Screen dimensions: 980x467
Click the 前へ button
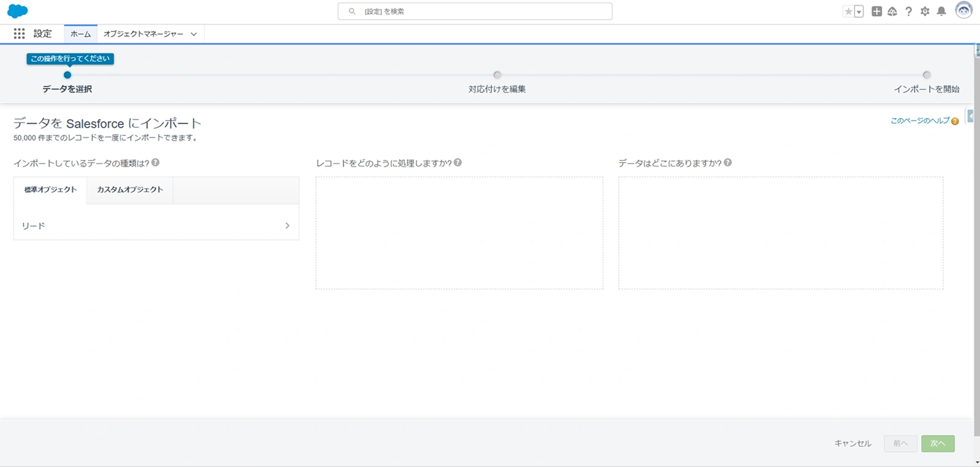coord(900,443)
